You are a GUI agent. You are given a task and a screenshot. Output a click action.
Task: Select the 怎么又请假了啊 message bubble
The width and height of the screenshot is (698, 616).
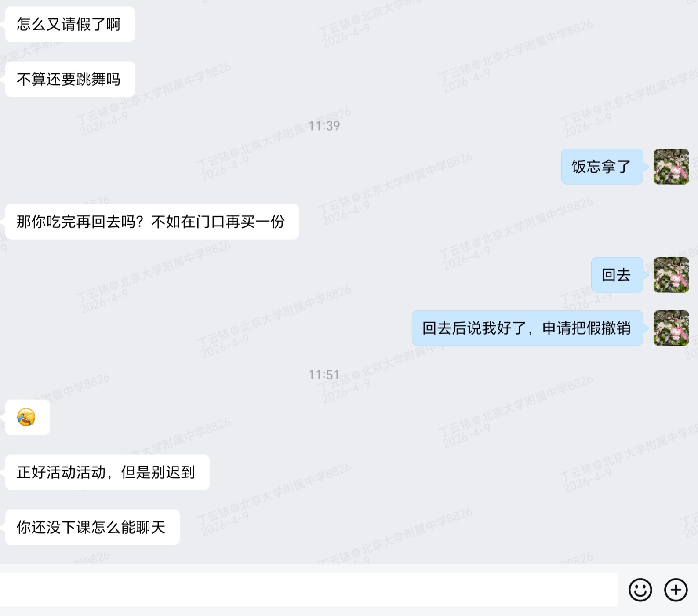click(x=70, y=24)
